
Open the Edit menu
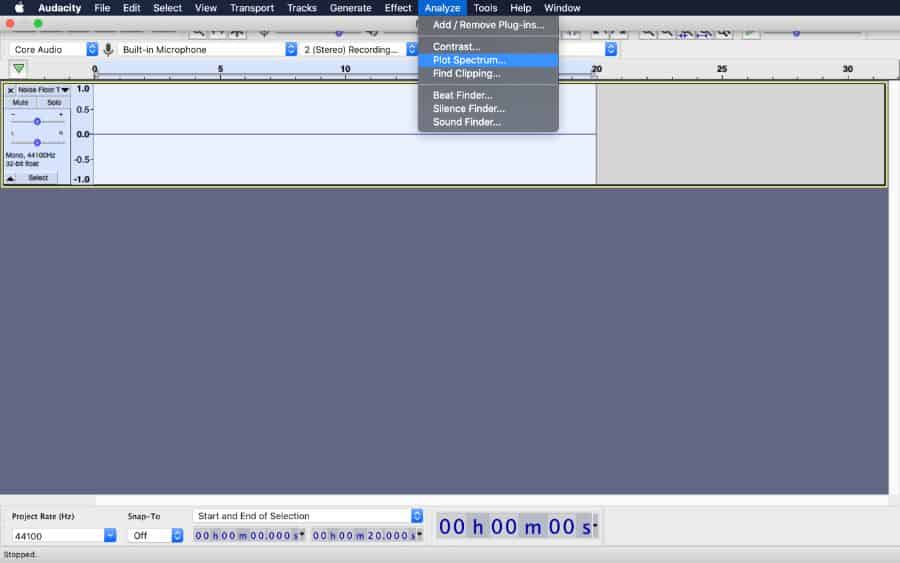tap(131, 8)
